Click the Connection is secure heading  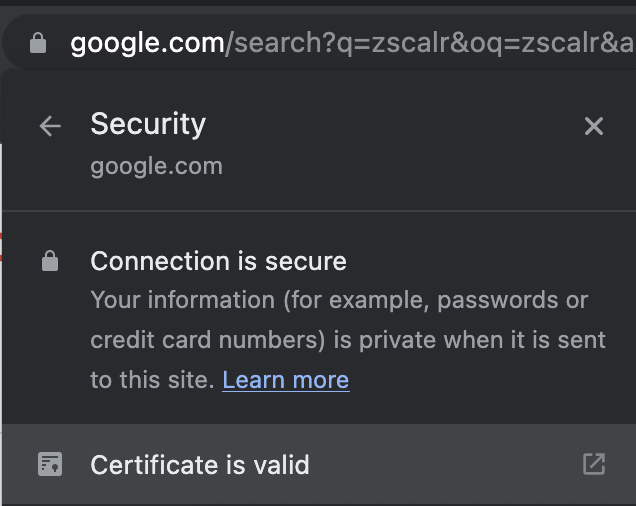pyautogui.click(x=218, y=262)
